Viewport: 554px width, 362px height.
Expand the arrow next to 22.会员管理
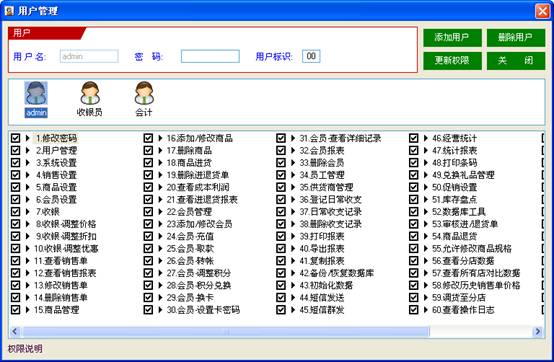coord(160,212)
